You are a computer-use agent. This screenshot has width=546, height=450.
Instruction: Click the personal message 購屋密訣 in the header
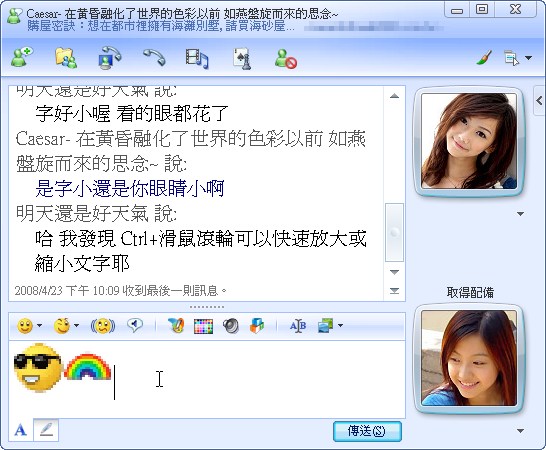(161, 26)
